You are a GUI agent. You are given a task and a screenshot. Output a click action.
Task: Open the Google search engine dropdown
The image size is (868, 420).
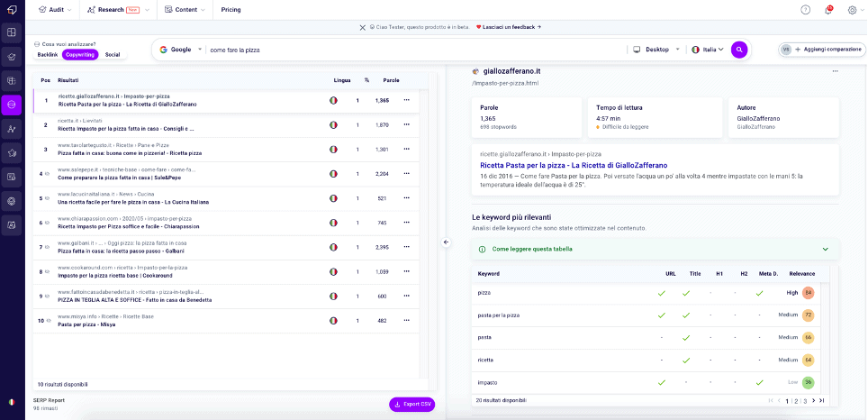point(181,50)
